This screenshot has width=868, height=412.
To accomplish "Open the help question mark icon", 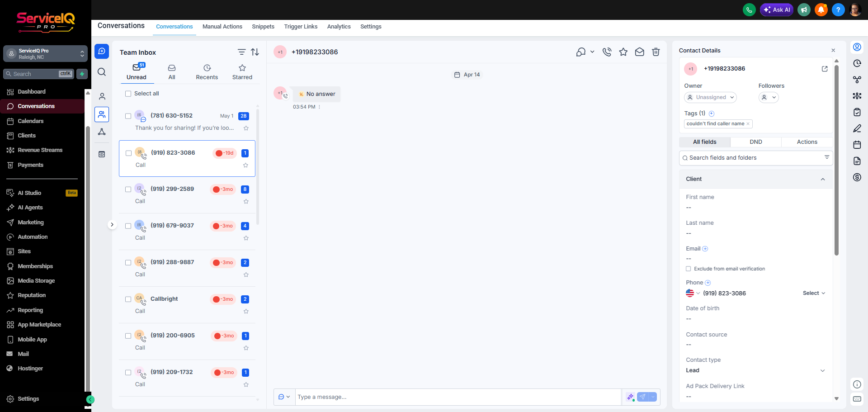I will coord(838,9).
